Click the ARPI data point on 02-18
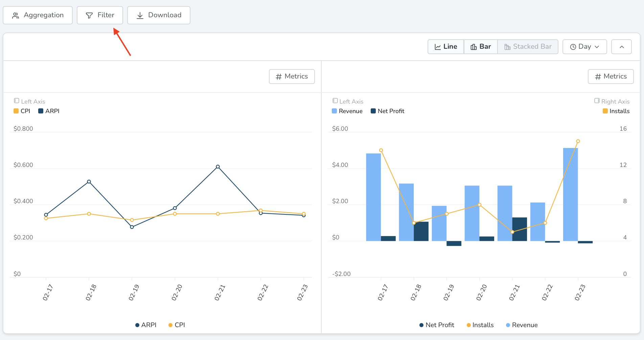Image resolution: width=644 pixels, height=340 pixels. 89,182
